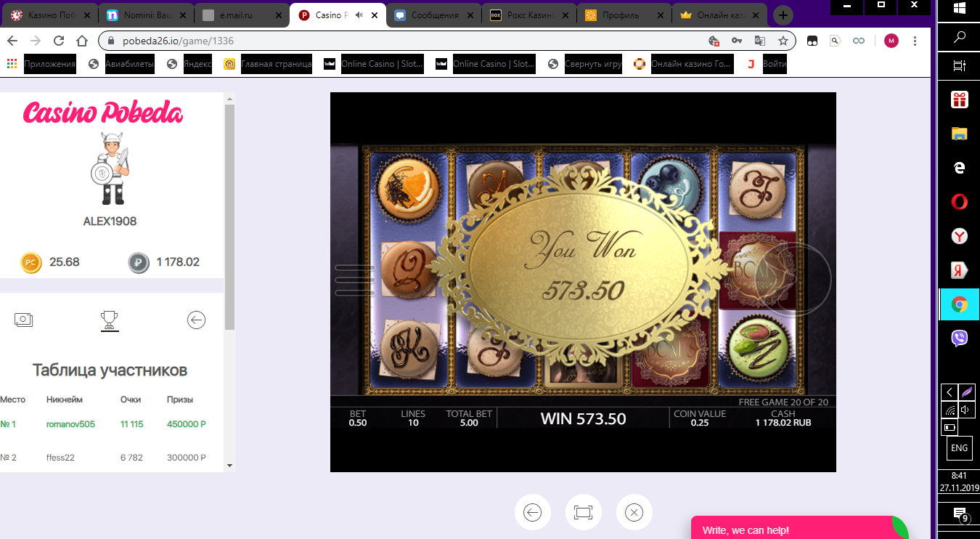
Task: Switch to the Nomini tab
Action: 145,15
